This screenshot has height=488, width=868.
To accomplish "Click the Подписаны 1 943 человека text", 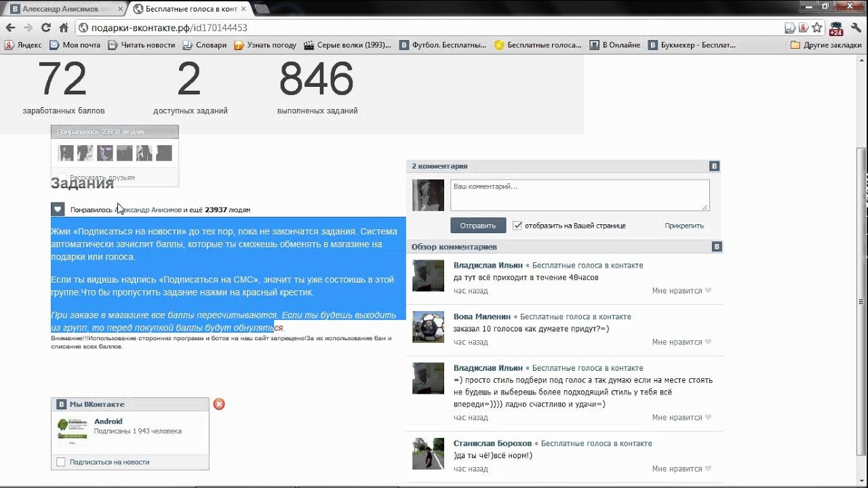I will coord(138,431).
